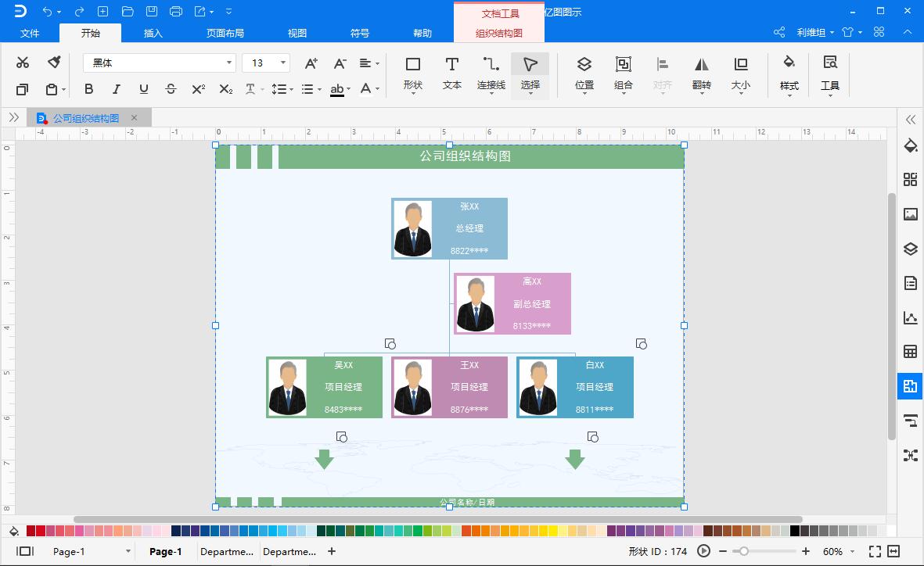Click the open folder icon in title bar
Image resolution: width=924 pixels, height=566 pixels.
[x=128, y=11]
